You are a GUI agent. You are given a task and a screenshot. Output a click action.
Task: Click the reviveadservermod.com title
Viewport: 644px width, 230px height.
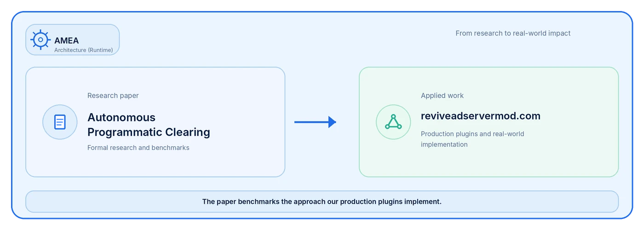point(481,116)
